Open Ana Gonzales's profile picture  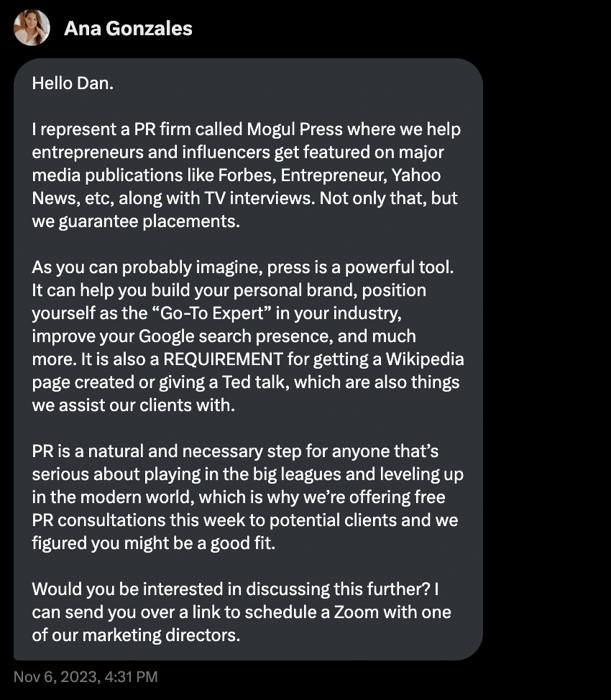(32, 28)
